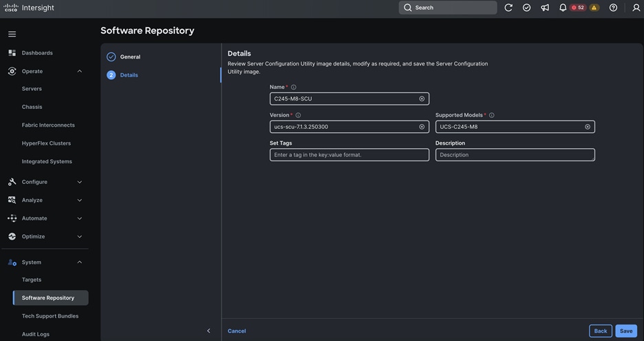Click the yellow warning alerts badge
Screen dimensions: 644x341
[594, 8]
